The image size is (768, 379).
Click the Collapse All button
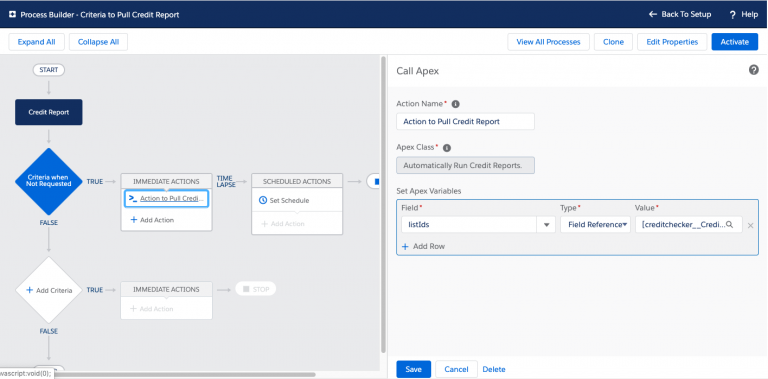tap(98, 42)
